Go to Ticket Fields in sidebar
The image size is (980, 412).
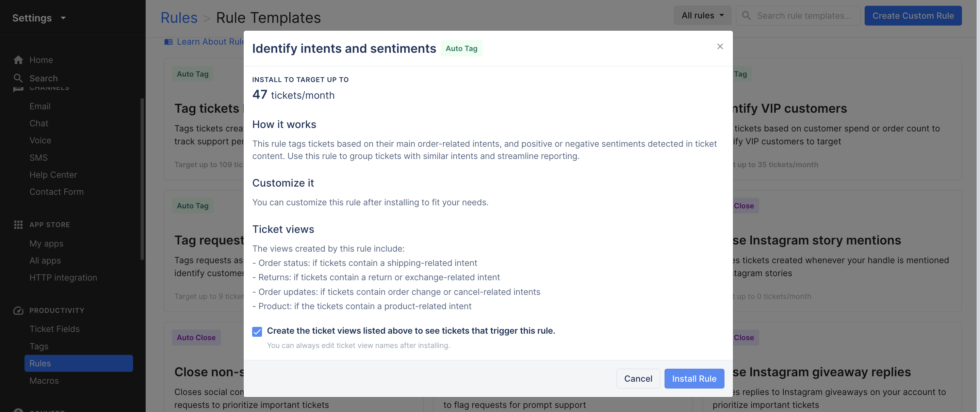point(54,329)
